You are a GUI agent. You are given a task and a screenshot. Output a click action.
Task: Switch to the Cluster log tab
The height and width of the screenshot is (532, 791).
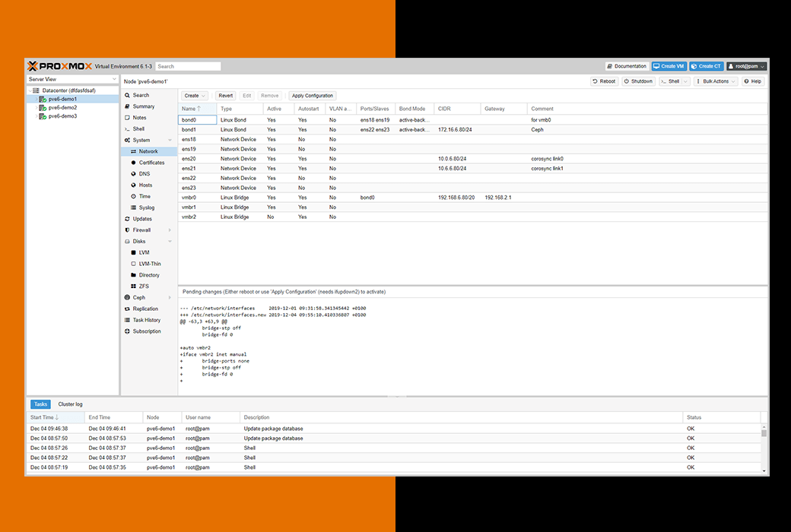[70, 404]
